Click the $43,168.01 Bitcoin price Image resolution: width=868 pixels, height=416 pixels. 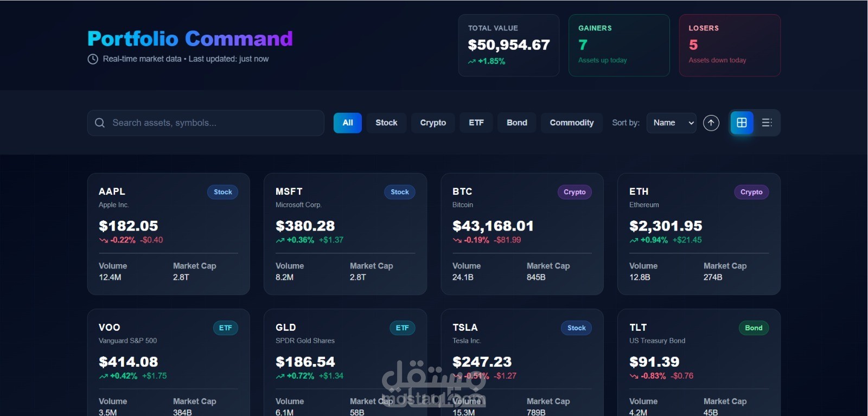point(493,226)
